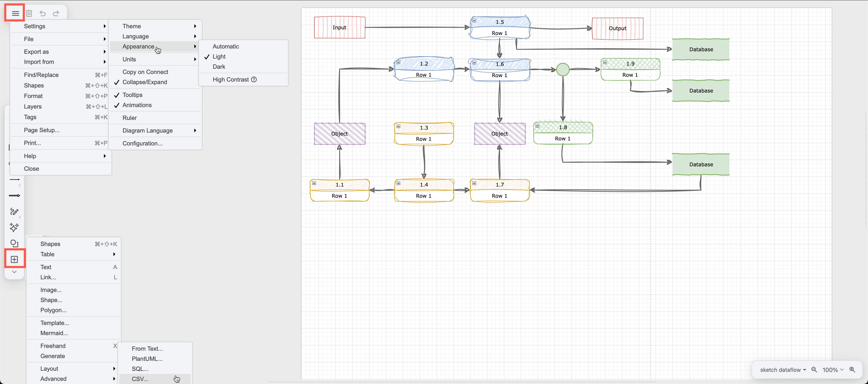This screenshot has height=384, width=868.
Task: Expand the Settings submenu
Action: click(x=61, y=26)
